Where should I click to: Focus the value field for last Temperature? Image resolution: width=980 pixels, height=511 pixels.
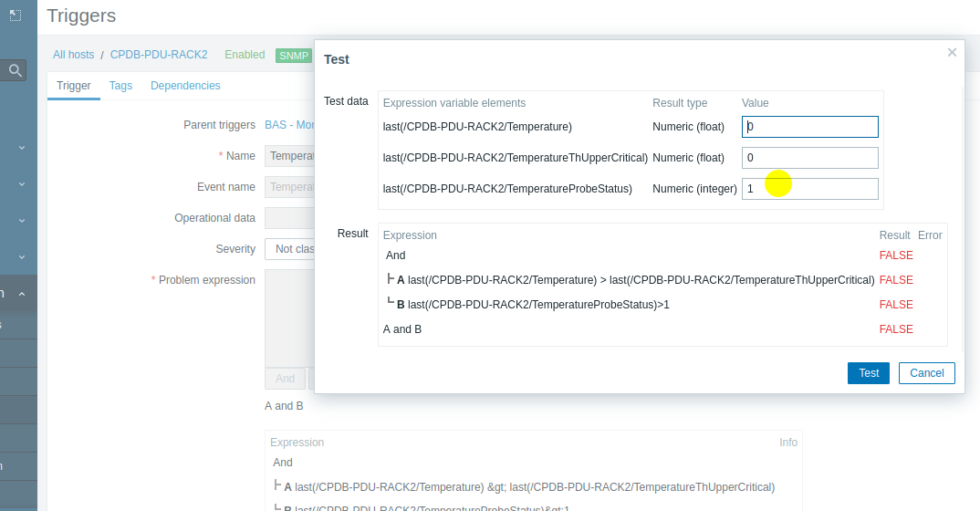[x=810, y=127]
